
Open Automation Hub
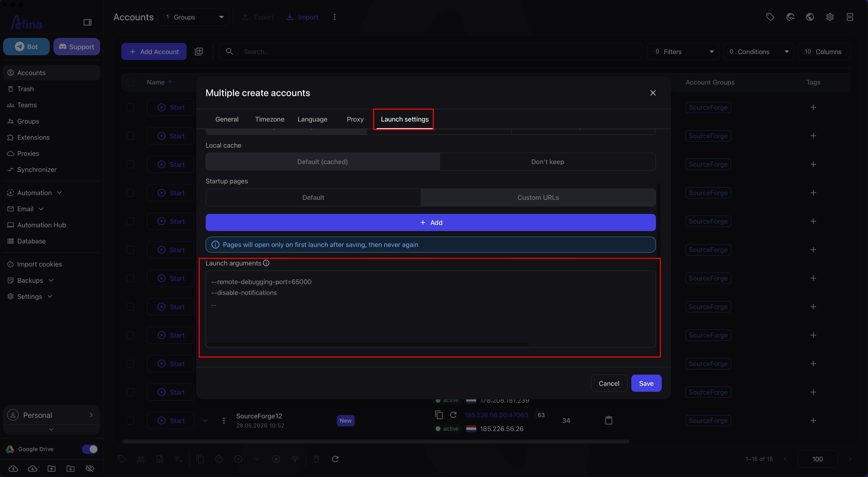(x=52, y=225)
